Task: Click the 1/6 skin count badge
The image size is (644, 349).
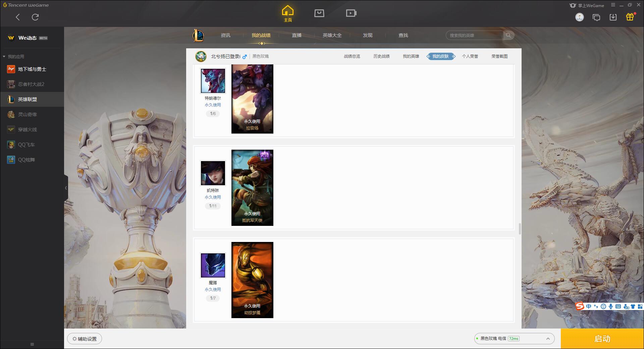Action: pyautogui.click(x=213, y=114)
